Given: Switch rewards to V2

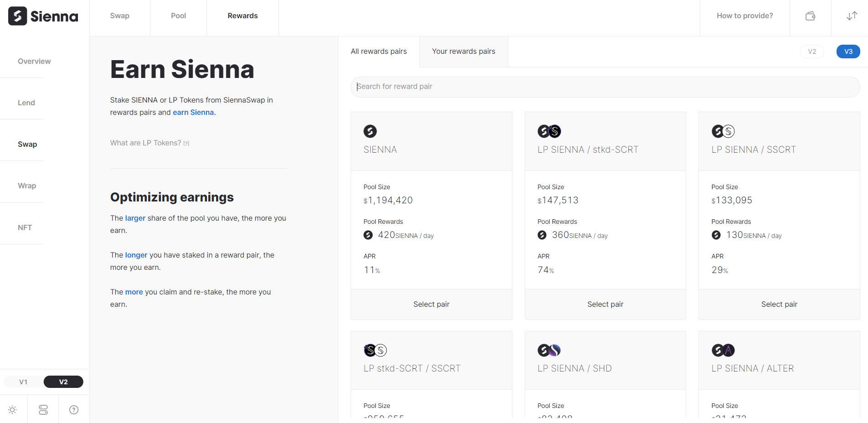Looking at the screenshot, I should [812, 52].
